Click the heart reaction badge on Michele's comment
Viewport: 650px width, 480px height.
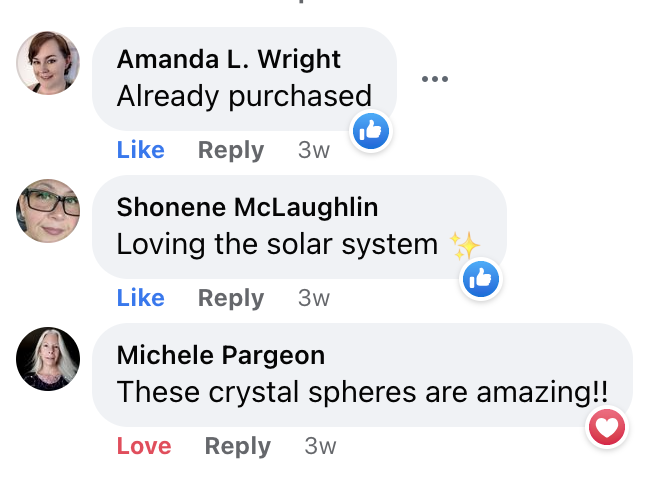607,427
